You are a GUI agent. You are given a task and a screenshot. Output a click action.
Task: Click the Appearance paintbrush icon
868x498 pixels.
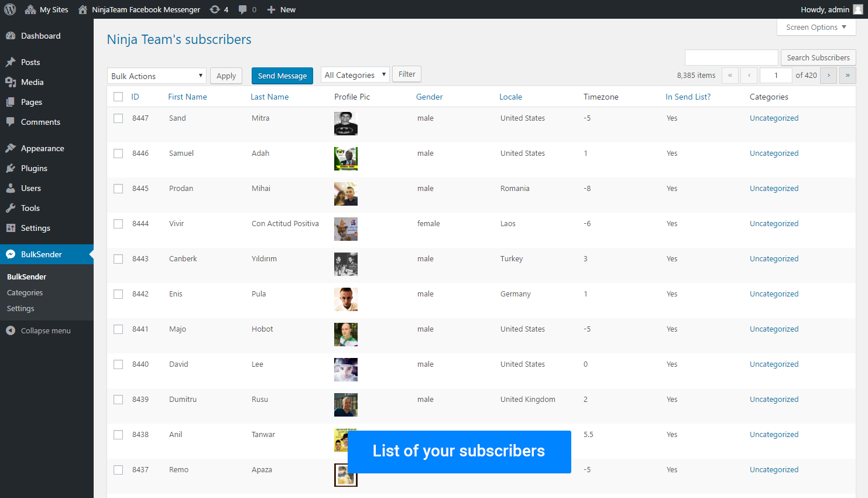[x=11, y=148]
